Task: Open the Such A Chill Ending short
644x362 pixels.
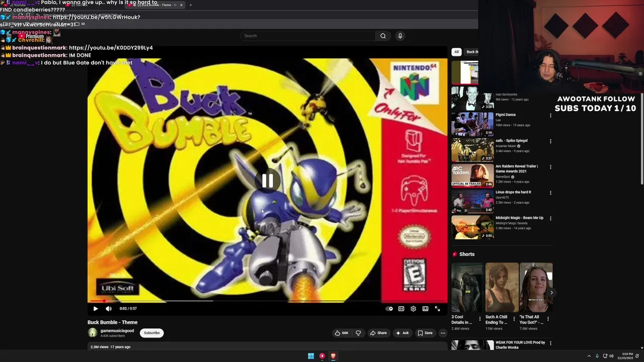Action: pos(502,288)
